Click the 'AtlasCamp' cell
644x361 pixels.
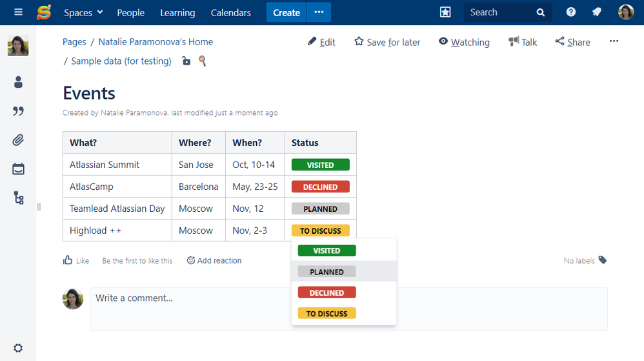(x=117, y=187)
